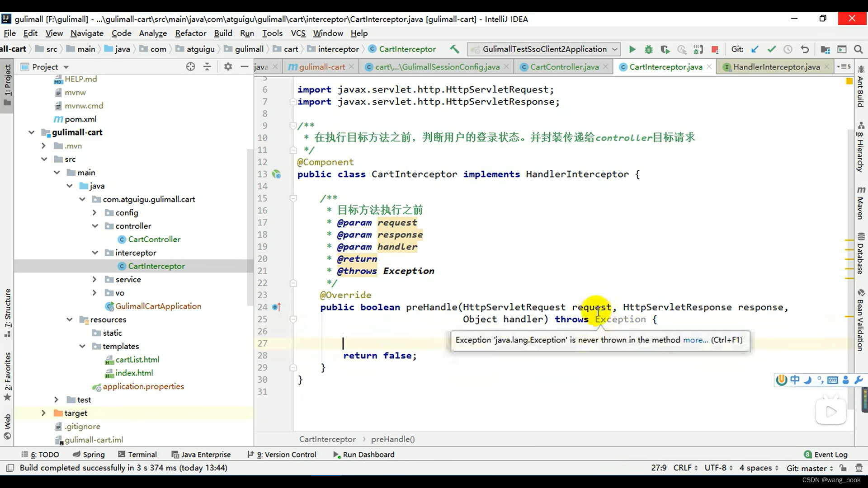The width and height of the screenshot is (868, 488).
Task: Click the preHandle input field at line 27
Action: [x=344, y=343]
